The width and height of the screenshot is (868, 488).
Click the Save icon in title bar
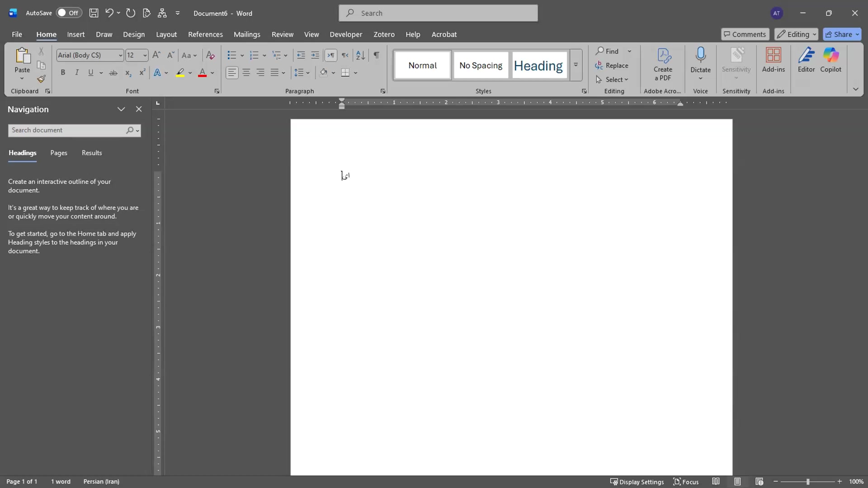coord(94,13)
